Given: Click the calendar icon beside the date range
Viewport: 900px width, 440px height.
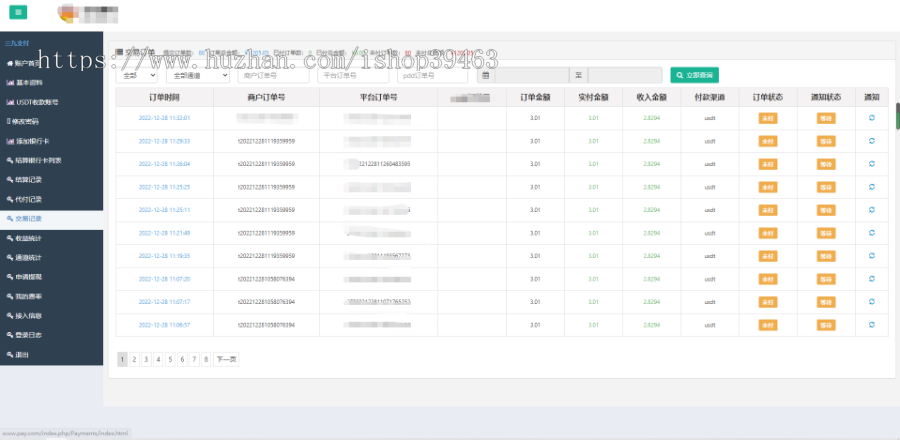Looking at the screenshot, I should (x=486, y=75).
